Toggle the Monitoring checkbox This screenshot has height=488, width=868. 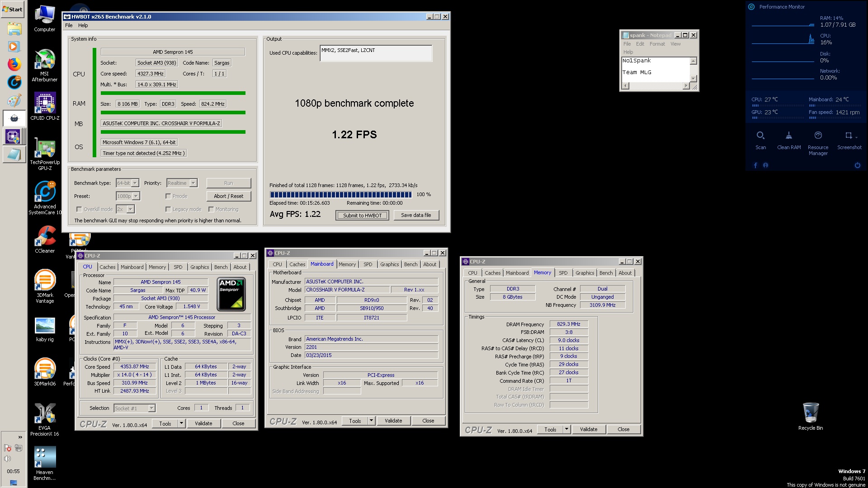[211, 209]
